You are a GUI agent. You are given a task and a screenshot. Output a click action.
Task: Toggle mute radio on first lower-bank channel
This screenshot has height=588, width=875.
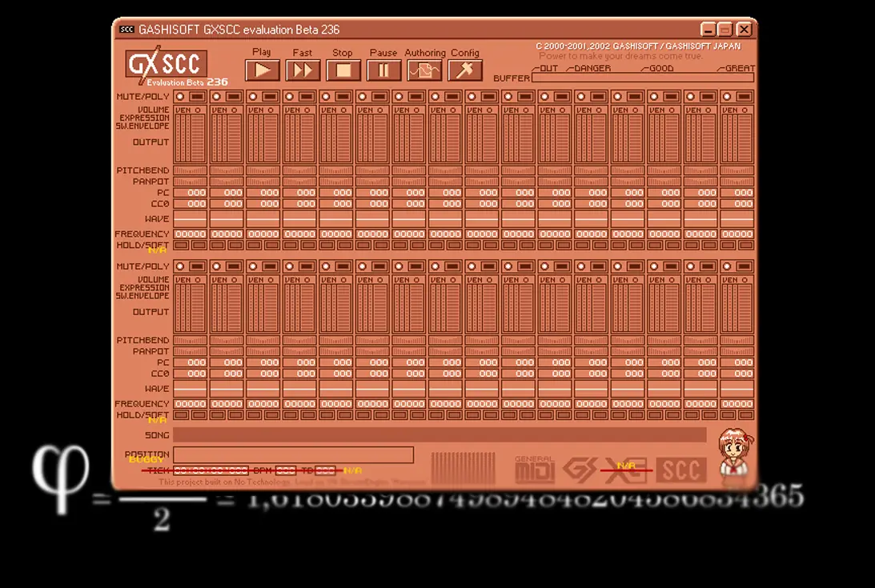(180, 266)
